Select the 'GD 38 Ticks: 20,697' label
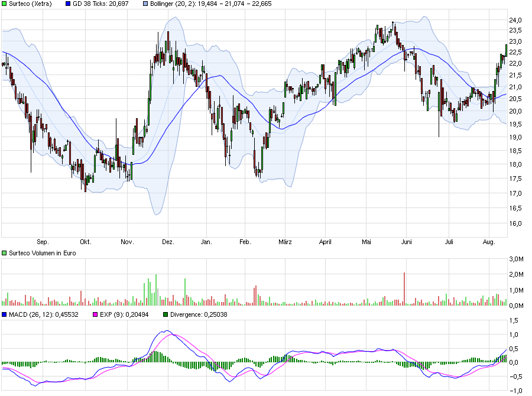This screenshot has height=396, width=532. click(100, 4)
